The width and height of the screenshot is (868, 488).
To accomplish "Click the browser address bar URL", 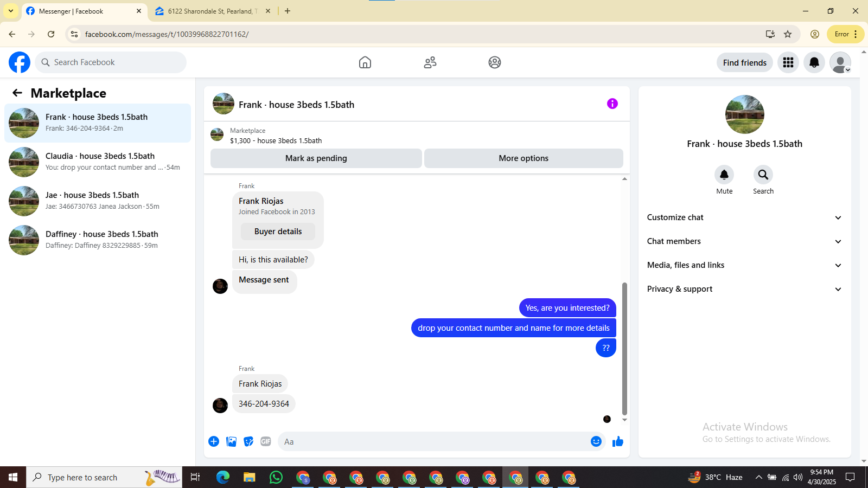I will 167,34.
